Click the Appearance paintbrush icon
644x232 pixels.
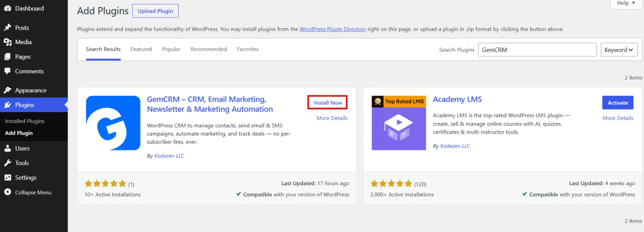click(7, 90)
